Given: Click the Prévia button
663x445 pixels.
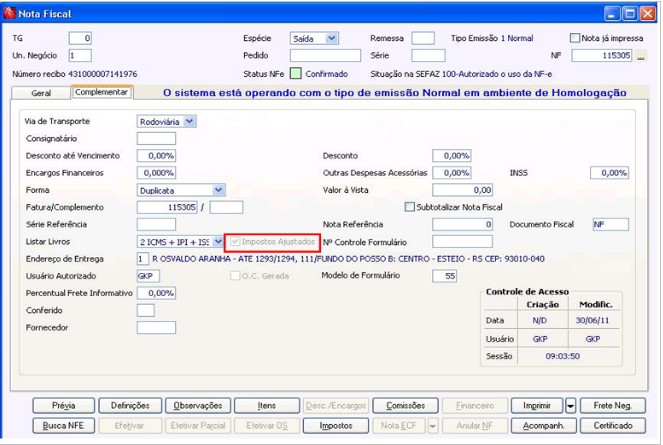Looking at the screenshot, I should click(63, 406).
